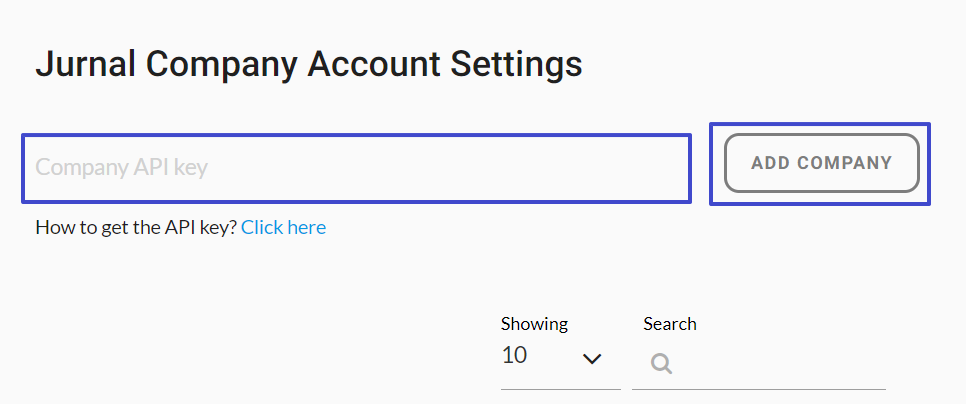Screen dimensions: 966x404
Task: Focus the Company API key field
Action: tap(356, 168)
